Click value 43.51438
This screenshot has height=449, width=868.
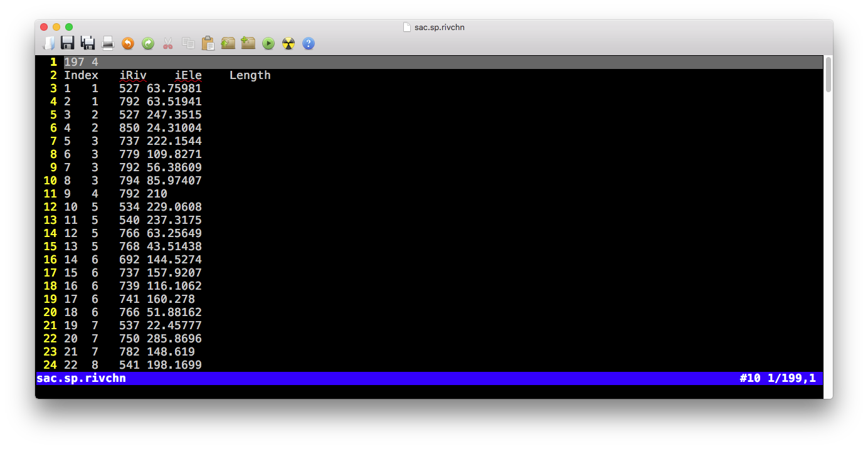pos(174,246)
